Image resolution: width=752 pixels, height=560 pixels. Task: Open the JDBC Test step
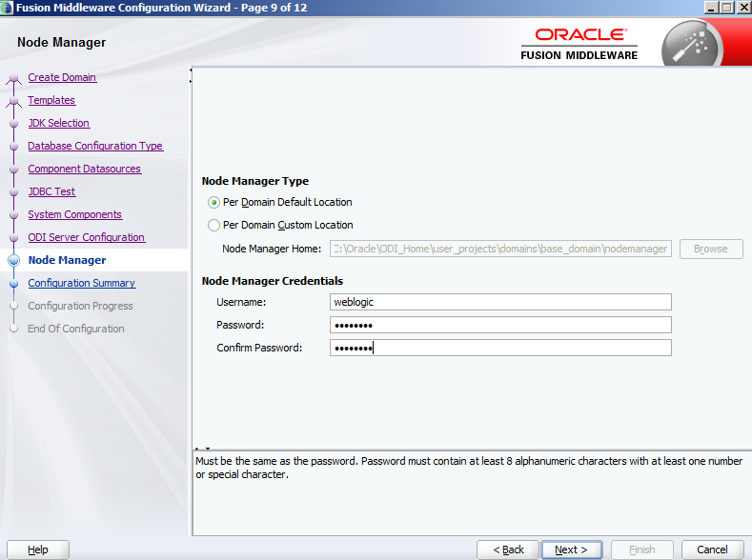coord(51,191)
